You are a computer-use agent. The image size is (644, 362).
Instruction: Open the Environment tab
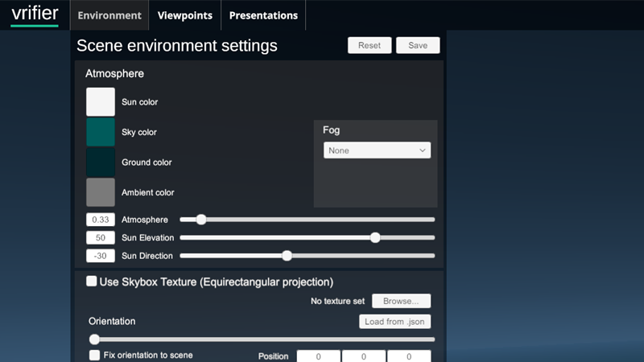click(x=109, y=15)
